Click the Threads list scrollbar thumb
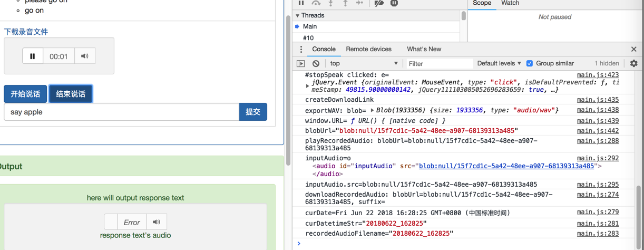644x250 pixels. (x=464, y=16)
